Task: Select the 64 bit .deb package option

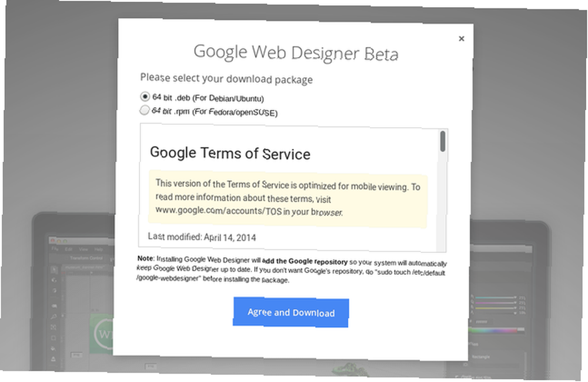Action: [145, 97]
